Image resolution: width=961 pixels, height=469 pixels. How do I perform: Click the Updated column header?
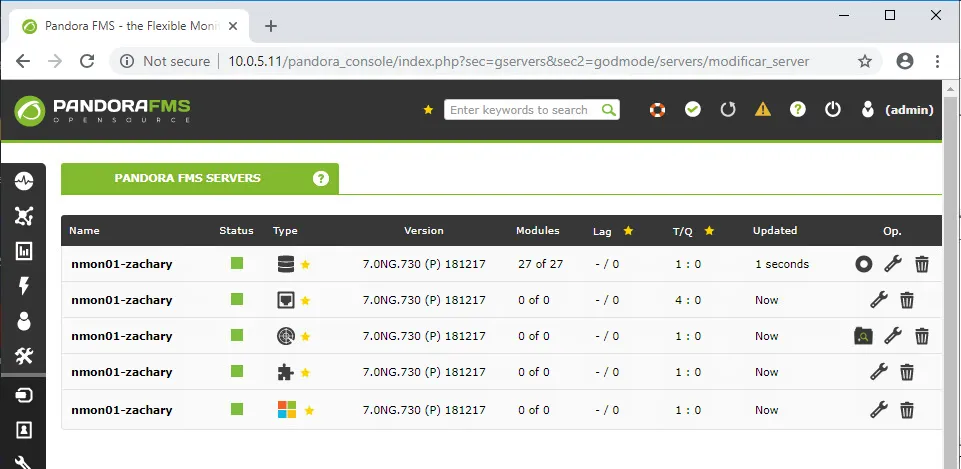pyautogui.click(x=775, y=231)
